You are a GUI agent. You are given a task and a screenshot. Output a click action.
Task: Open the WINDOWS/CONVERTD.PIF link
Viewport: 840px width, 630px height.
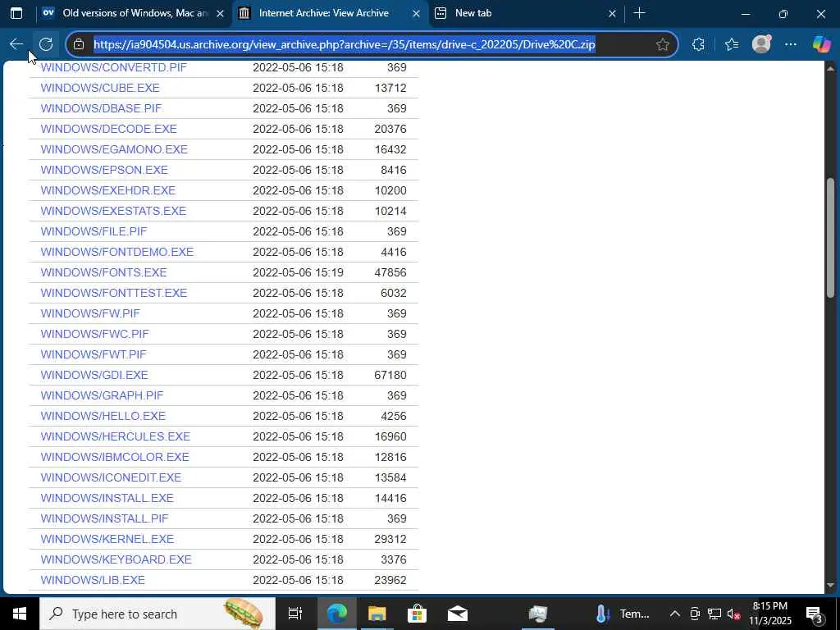coord(113,67)
